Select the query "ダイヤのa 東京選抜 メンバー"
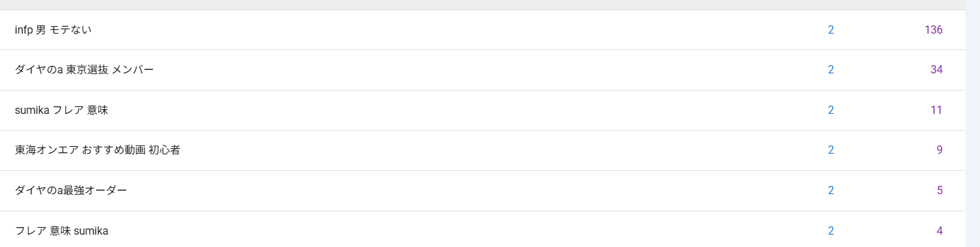 (x=84, y=69)
